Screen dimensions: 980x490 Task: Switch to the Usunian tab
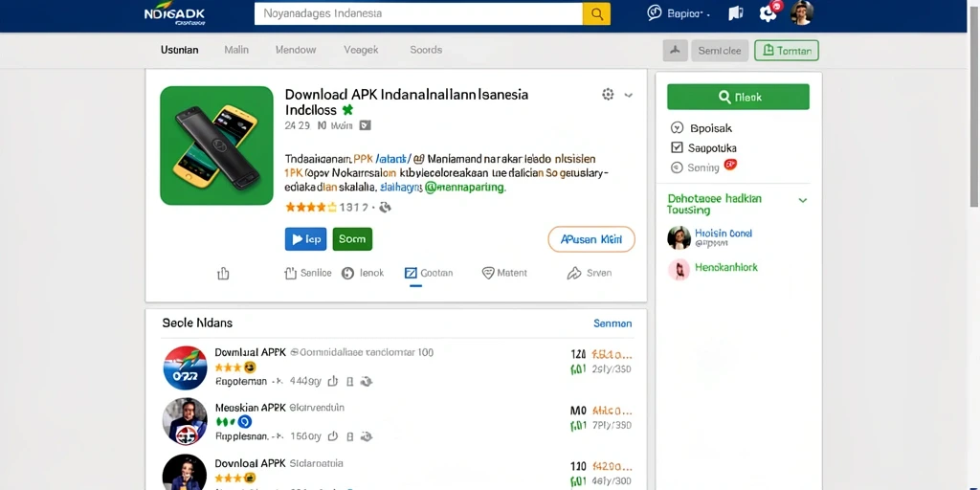(179, 50)
